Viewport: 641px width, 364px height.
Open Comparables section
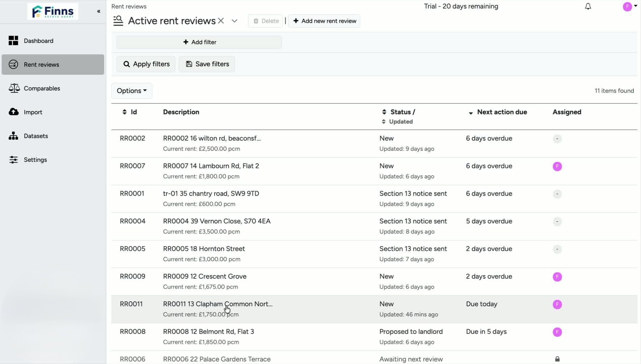(x=53, y=88)
